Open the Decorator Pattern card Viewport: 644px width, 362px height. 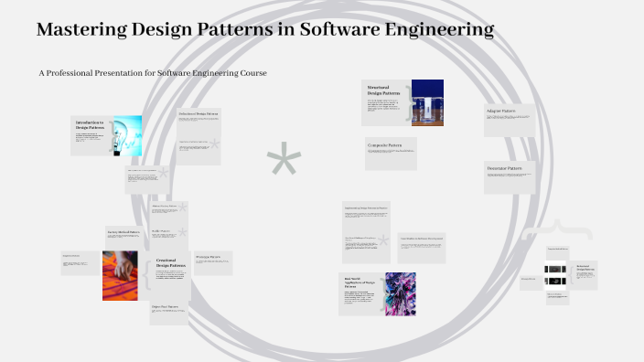tap(510, 177)
